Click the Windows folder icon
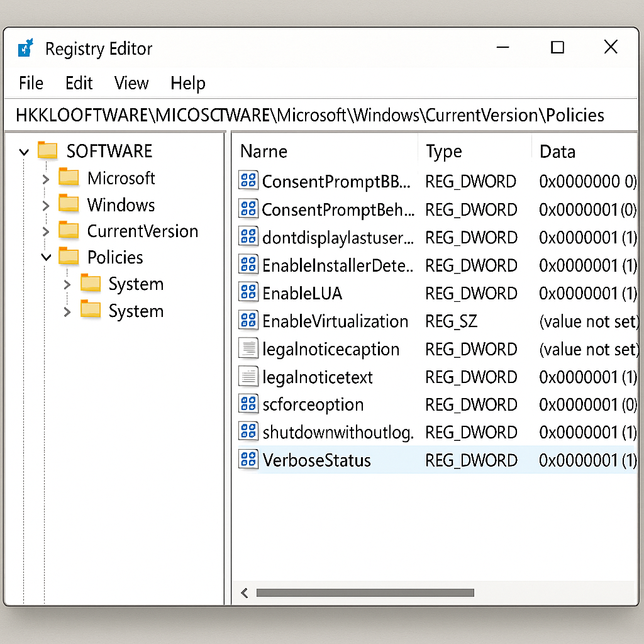Viewport: 644px width, 644px height. (x=69, y=204)
